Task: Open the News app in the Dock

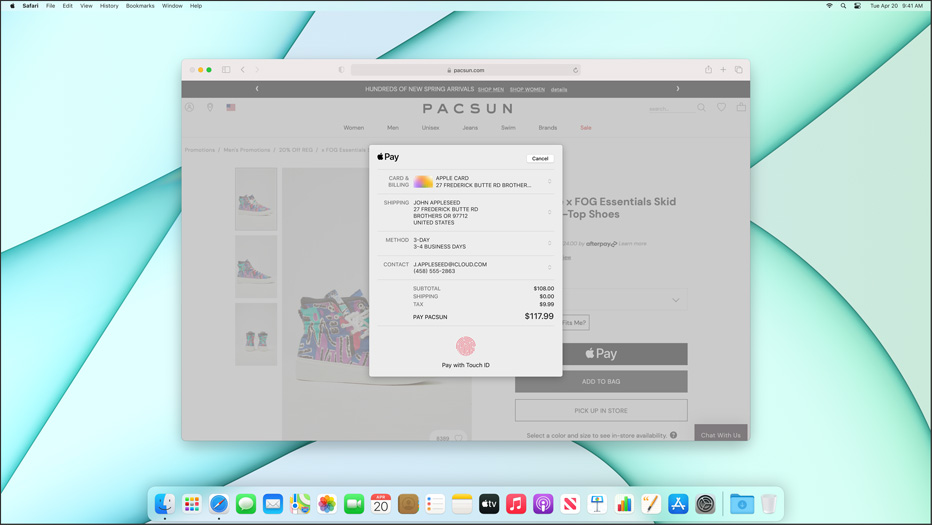Action: pos(570,504)
